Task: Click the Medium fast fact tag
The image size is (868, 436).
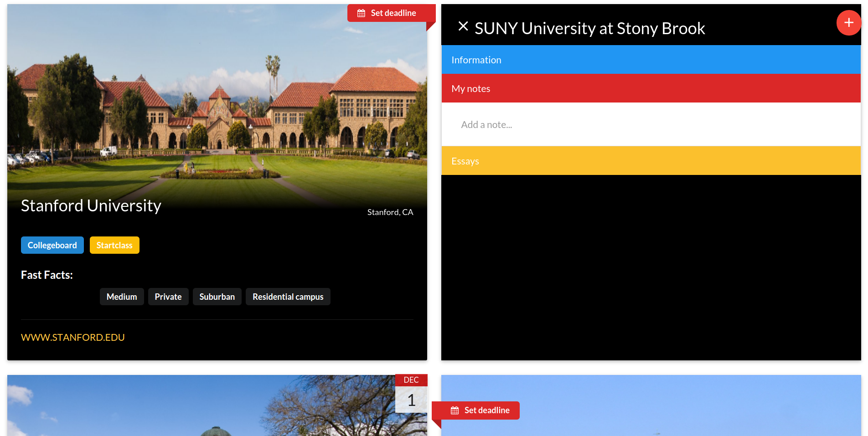Action: click(122, 297)
